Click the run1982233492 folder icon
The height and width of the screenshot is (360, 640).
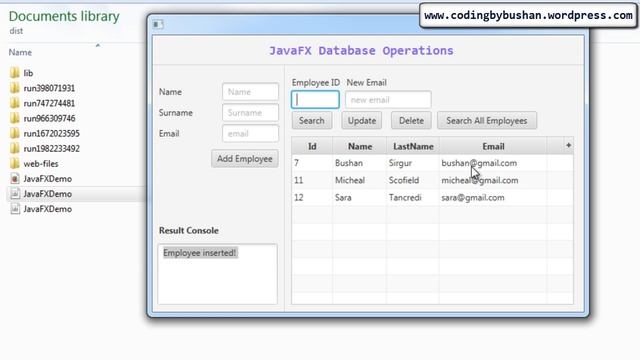15,149
